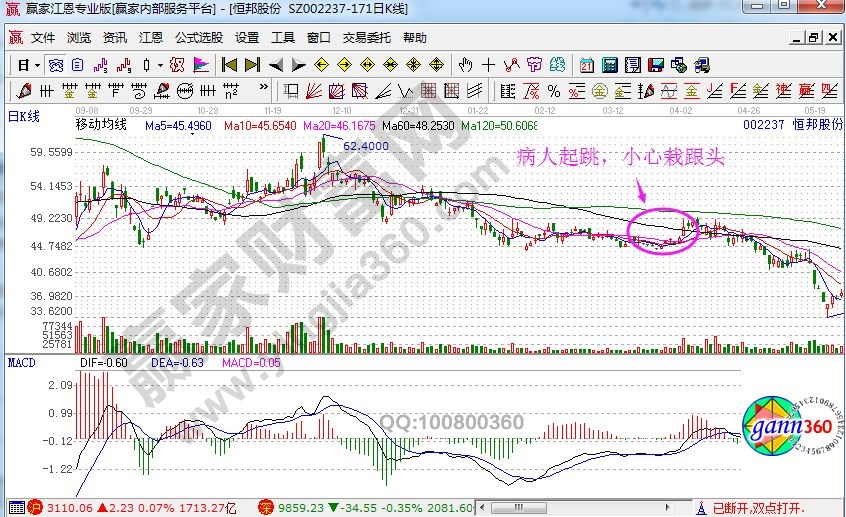The height and width of the screenshot is (517, 846).
Task: Select the hand pan tool
Action: 465,65
